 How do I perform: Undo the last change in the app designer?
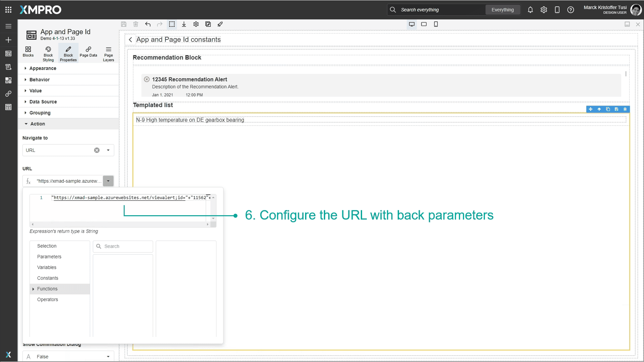coord(148,24)
